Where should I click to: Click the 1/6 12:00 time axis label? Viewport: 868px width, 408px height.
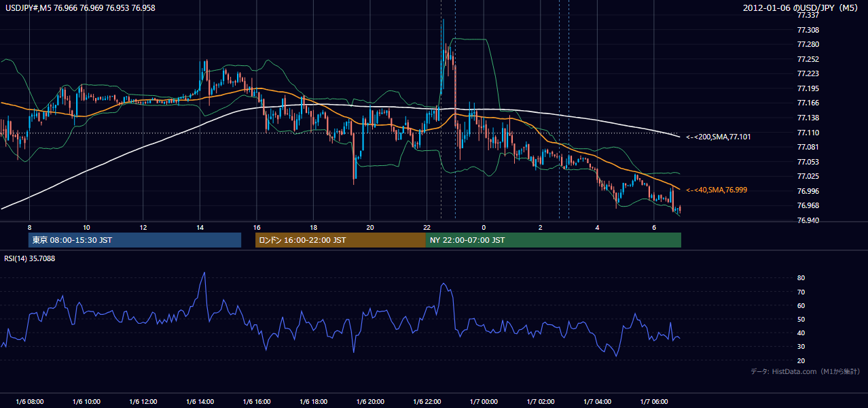coord(143,401)
